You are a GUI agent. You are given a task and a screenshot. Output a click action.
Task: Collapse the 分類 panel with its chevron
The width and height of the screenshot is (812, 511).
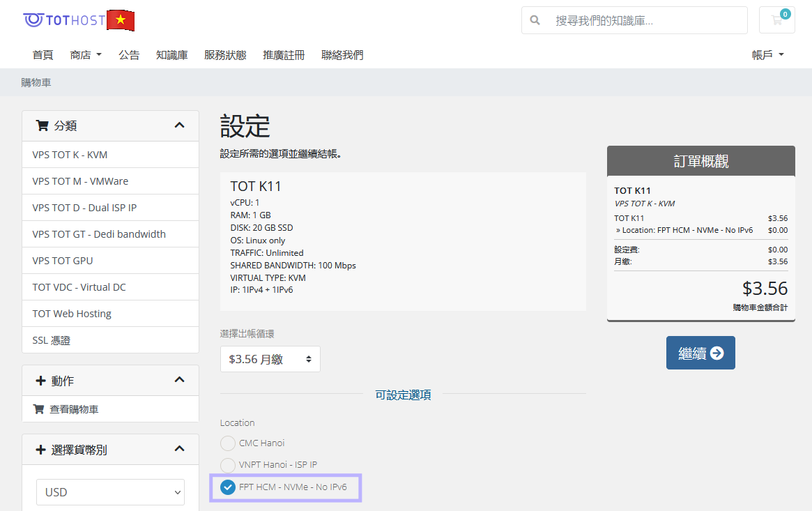coord(179,125)
